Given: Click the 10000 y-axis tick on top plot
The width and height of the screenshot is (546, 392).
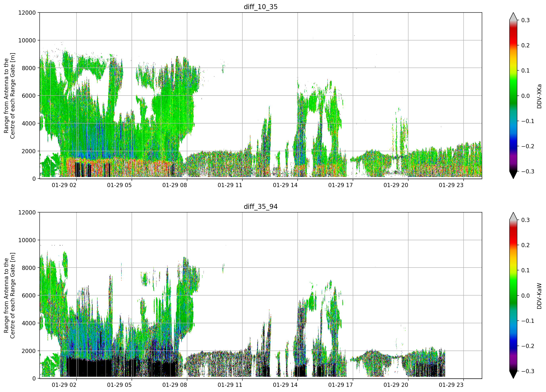Looking at the screenshot, I should click(x=27, y=40).
